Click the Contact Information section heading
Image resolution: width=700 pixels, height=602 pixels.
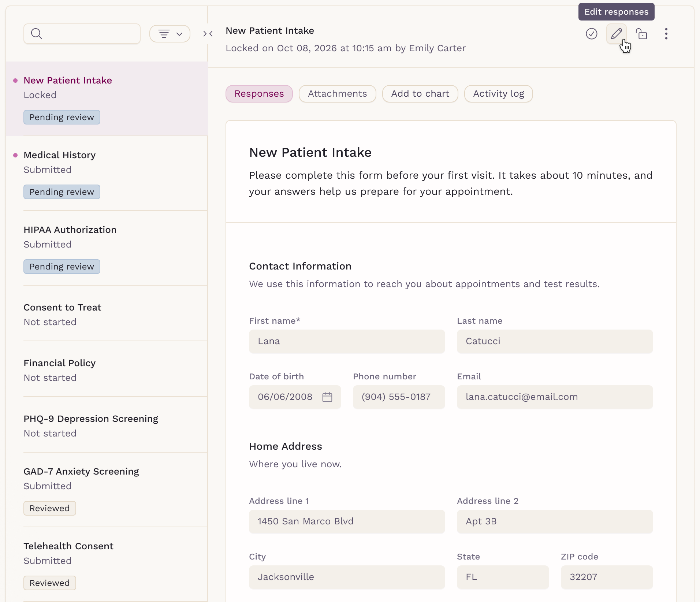coord(300,266)
